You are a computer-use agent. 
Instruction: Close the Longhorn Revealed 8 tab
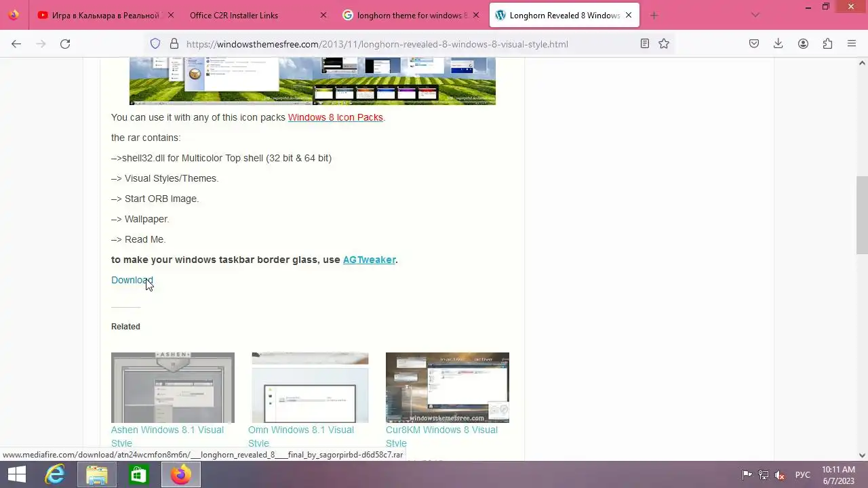click(629, 15)
